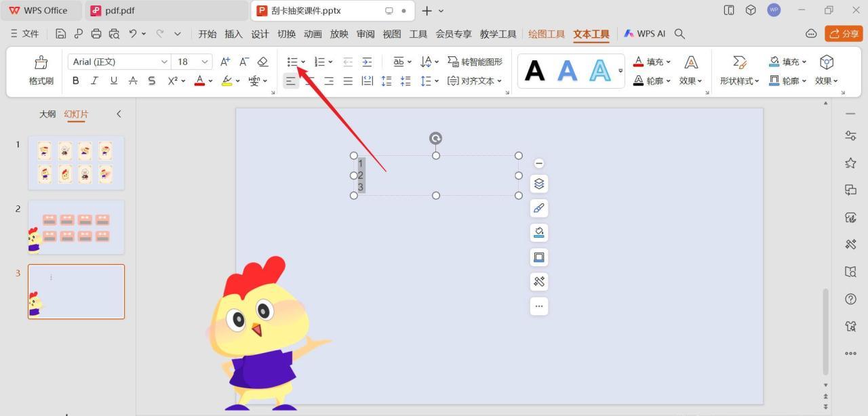Click the brush style icon in floating toolbar
Viewport: 868px width, 416px height.
tap(539, 208)
